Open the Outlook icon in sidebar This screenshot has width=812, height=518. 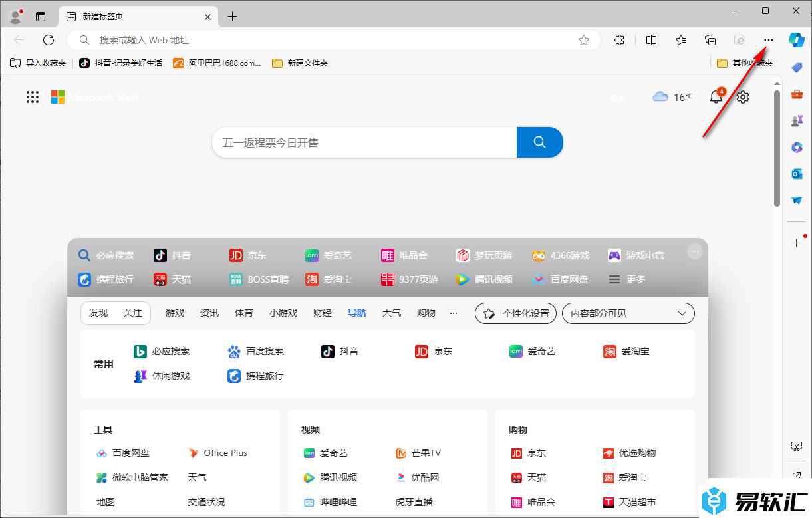coord(797,174)
